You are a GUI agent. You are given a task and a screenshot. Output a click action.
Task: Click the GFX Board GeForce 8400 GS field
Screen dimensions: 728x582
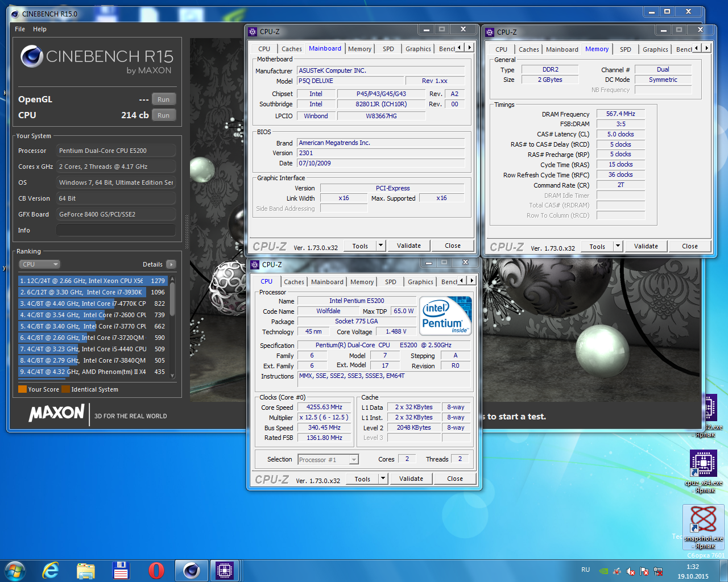click(x=116, y=214)
